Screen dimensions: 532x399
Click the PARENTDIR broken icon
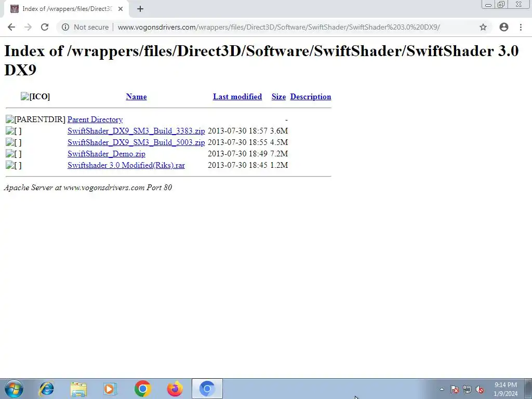(x=35, y=119)
